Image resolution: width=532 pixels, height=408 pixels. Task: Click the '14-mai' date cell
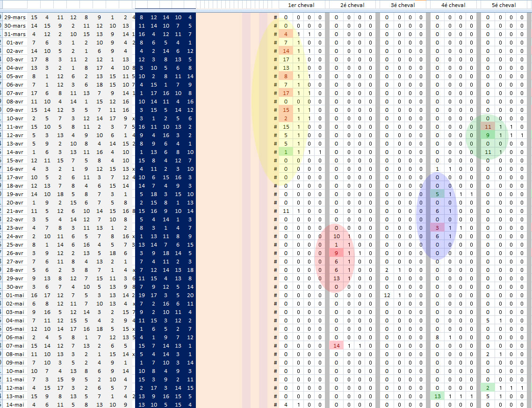point(15,405)
